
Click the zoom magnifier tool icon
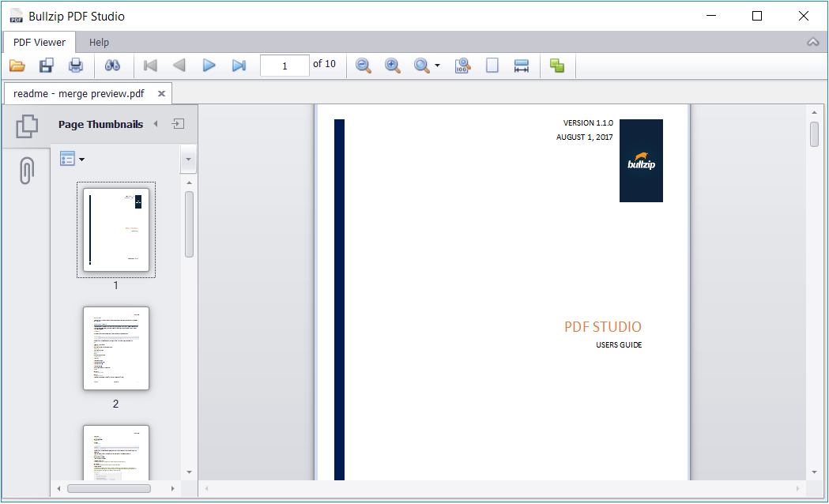[x=421, y=66]
